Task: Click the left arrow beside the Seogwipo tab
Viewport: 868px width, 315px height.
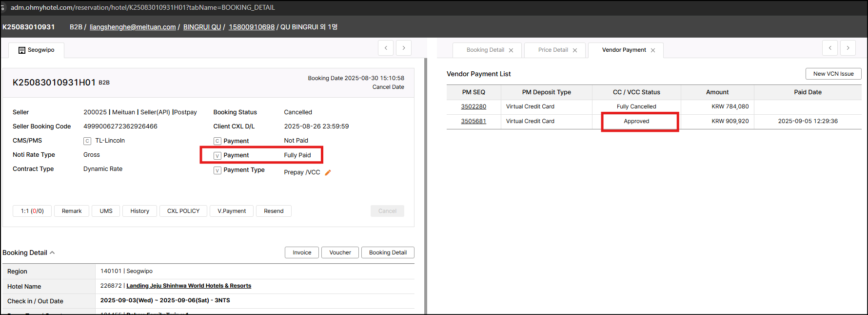Action: click(386, 48)
